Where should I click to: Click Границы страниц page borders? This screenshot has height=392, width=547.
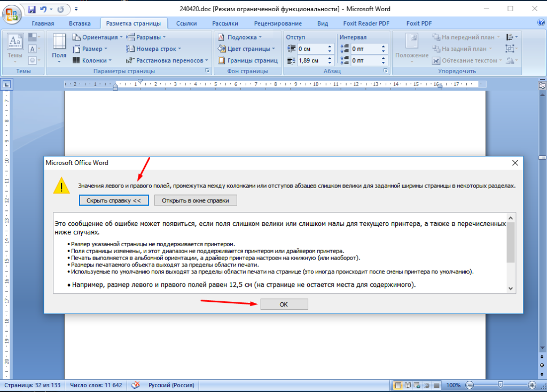(248, 60)
